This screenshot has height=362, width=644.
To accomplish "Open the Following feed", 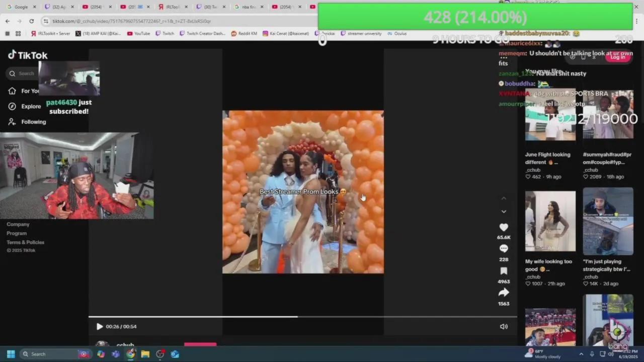I will (x=27, y=122).
